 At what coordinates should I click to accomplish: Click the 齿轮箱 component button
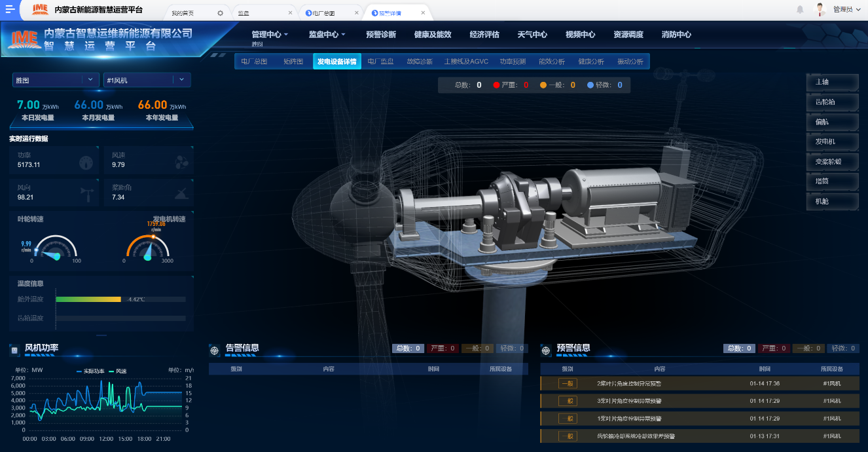click(832, 102)
